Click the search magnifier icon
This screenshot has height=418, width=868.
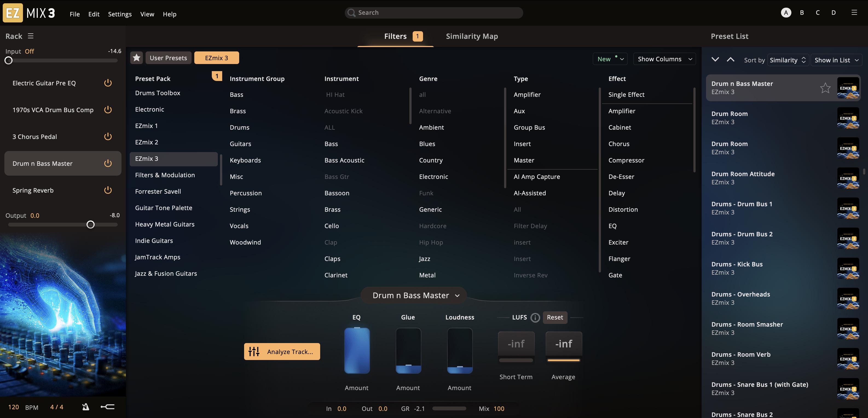351,13
